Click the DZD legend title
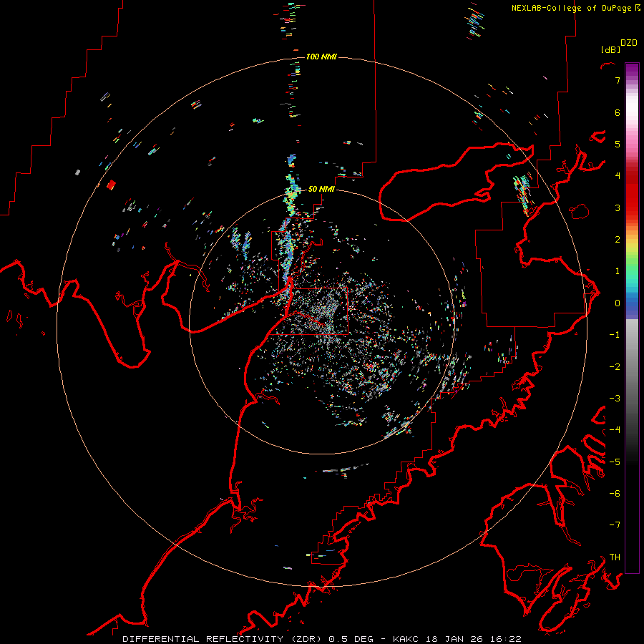This screenshot has width=644, height=644. point(629,43)
